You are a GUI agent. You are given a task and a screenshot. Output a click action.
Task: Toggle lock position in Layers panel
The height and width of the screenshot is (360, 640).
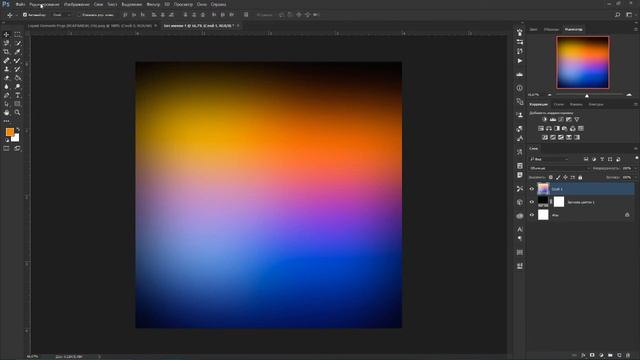[x=565, y=177]
